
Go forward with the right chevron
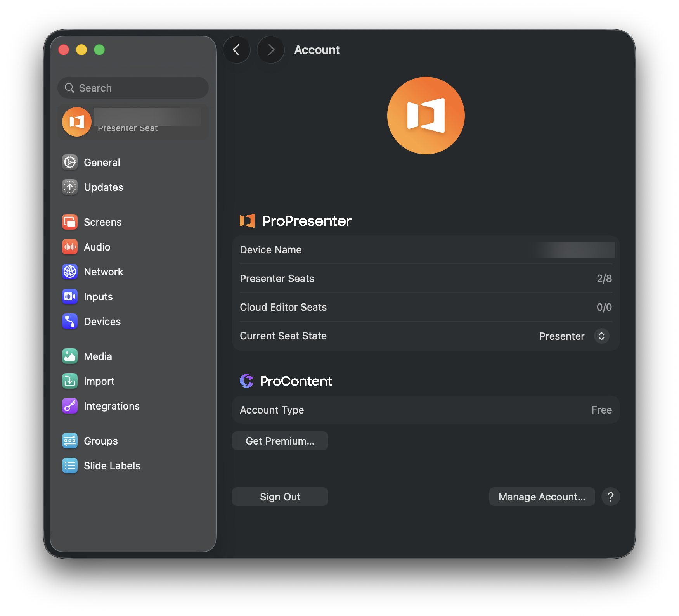coord(271,50)
